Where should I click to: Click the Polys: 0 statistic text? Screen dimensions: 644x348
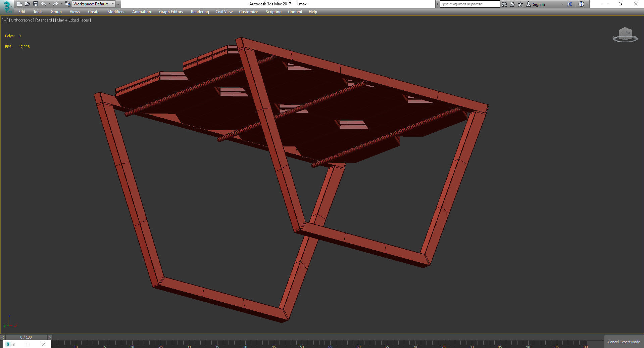pyautogui.click(x=13, y=36)
